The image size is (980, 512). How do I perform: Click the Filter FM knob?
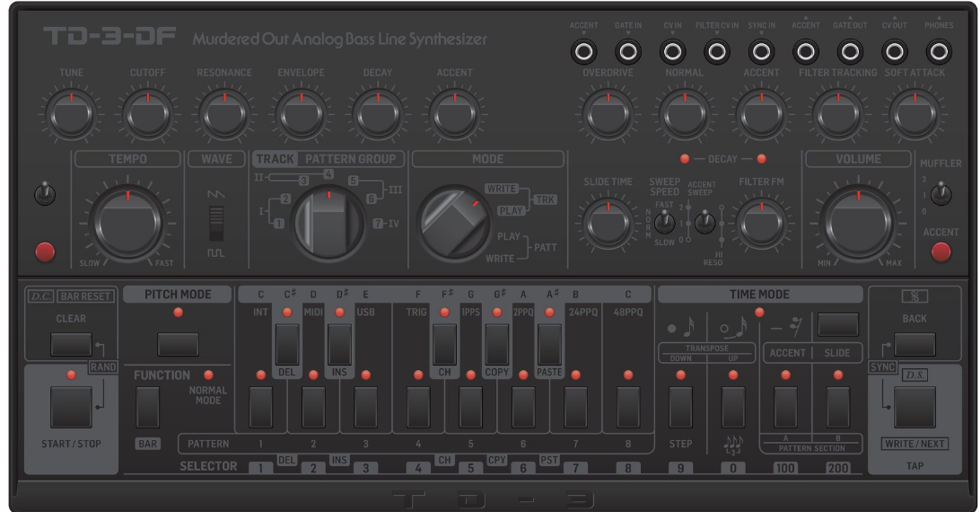(x=761, y=224)
